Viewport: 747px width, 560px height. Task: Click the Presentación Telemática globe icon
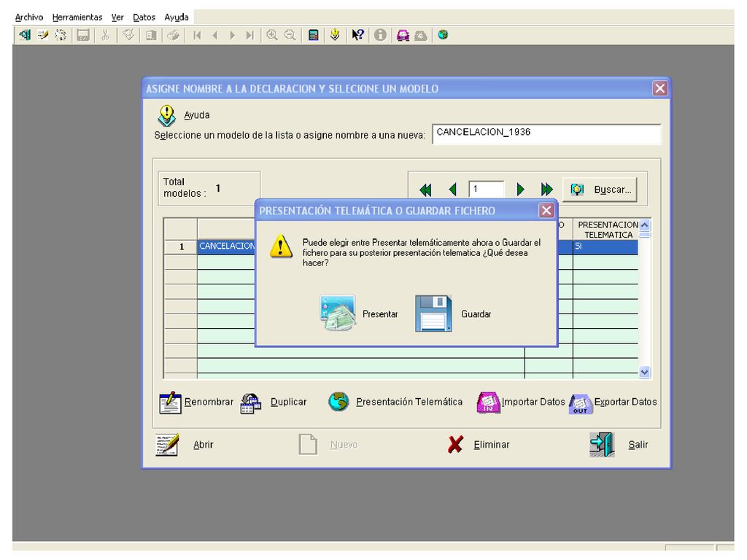(338, 402)
